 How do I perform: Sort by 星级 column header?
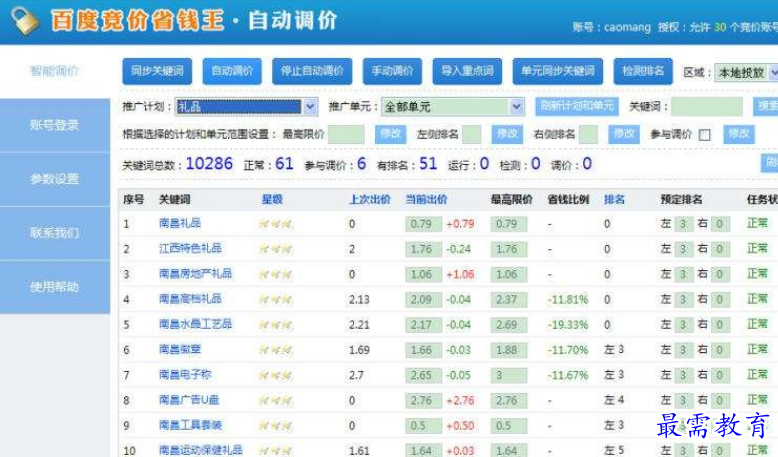click(x=272, y=199)
